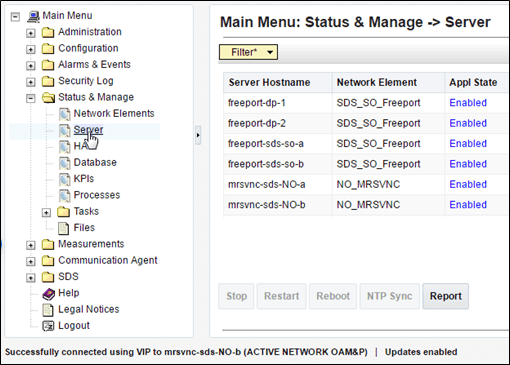Open the Help link

pyautogui.click(x=69, y=293)
